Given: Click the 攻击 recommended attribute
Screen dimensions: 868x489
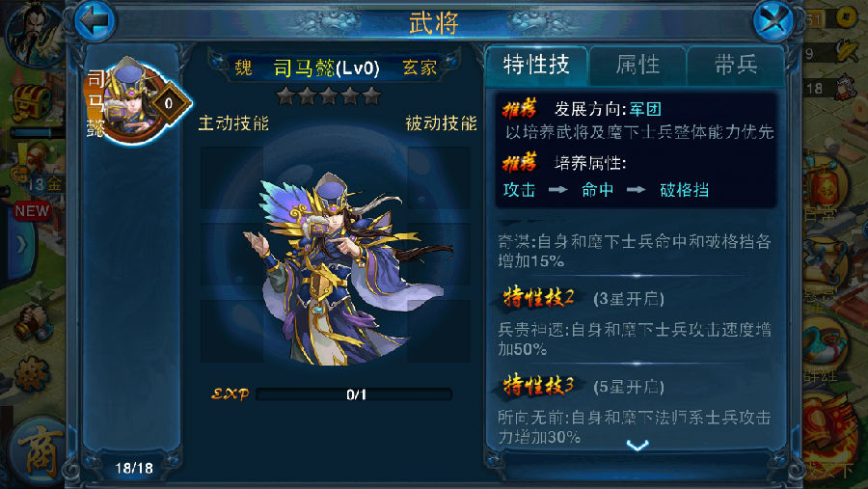Looking at the screenshot, I should click(x=519, y=190).
